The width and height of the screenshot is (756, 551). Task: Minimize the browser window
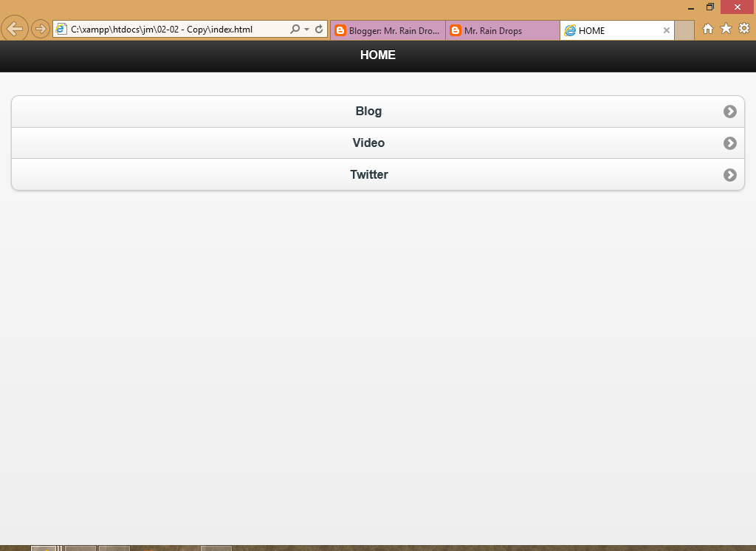pyautogui.click(x=691, y=7)
